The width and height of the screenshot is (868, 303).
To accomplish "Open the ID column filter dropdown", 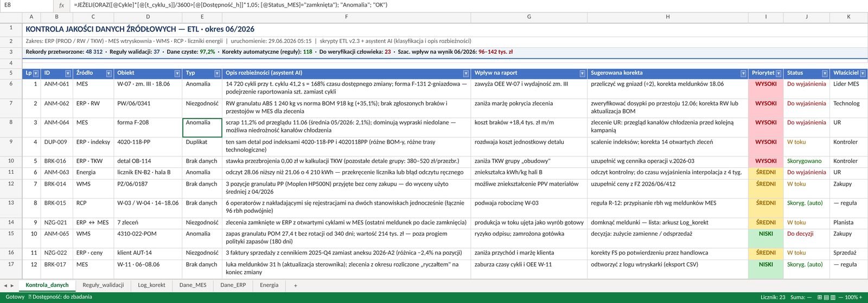I will (x=68, y=73).
